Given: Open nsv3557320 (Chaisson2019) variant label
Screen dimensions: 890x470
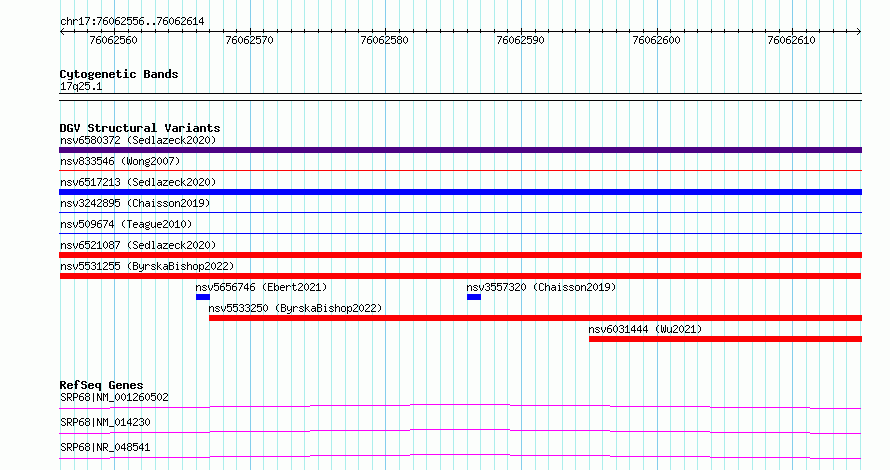Looking at the screenshot, I should click(x=541, y=287).
